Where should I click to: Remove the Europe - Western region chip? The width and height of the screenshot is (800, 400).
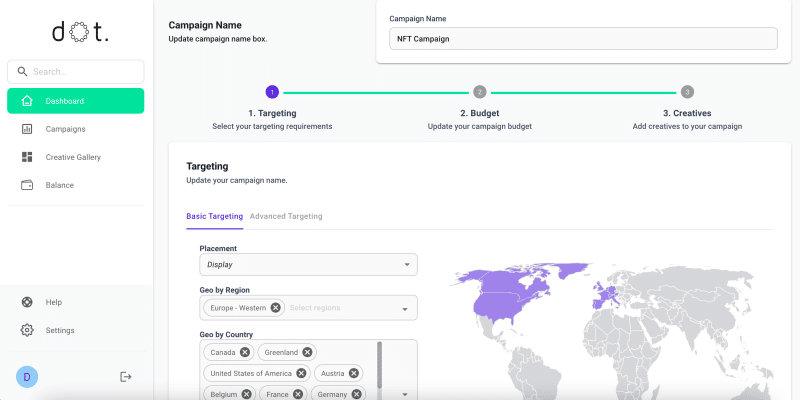(x=276, y=308)
